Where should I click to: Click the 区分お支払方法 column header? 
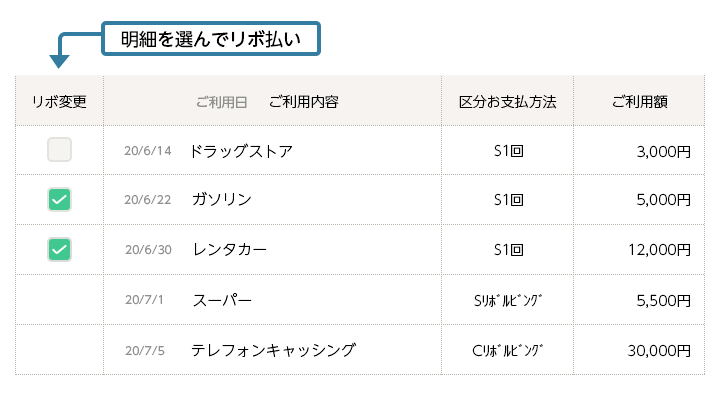[507, 101]
